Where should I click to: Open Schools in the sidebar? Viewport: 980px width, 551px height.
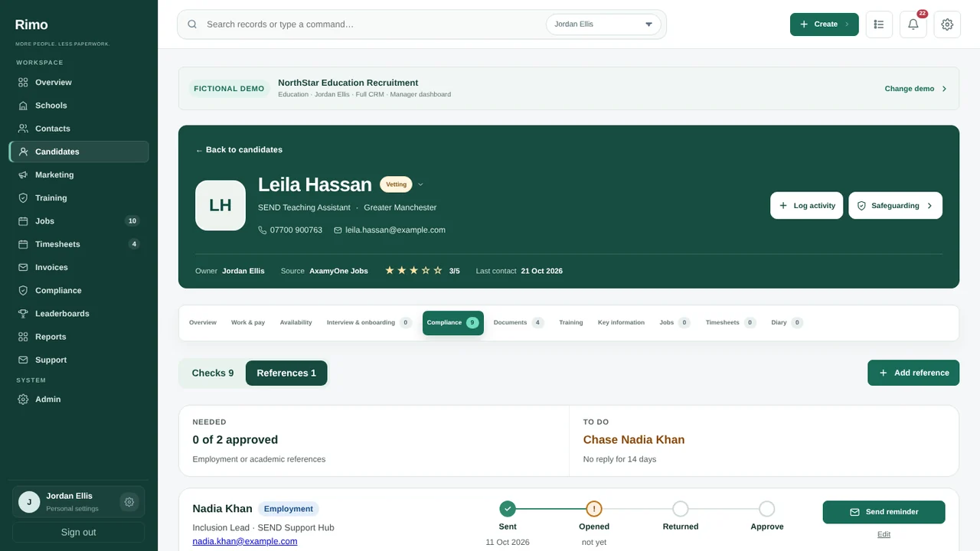(x=79, y=106)
